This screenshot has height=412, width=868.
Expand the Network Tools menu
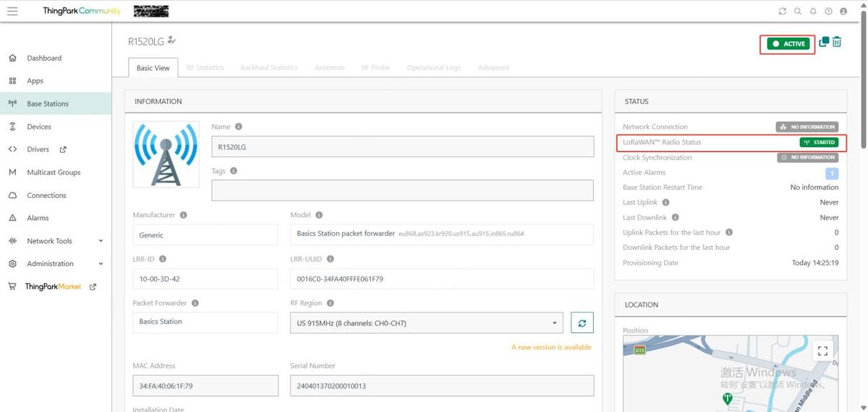pos(56,241)
